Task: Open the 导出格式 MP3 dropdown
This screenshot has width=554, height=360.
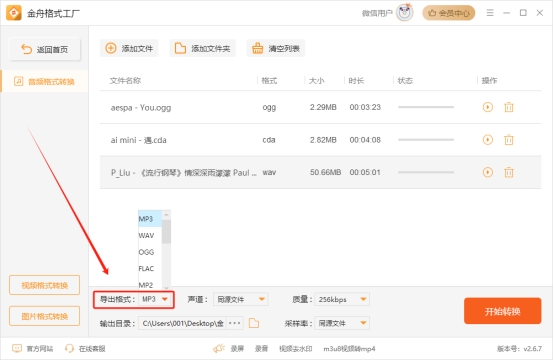Action: click(x=155, y=299)
